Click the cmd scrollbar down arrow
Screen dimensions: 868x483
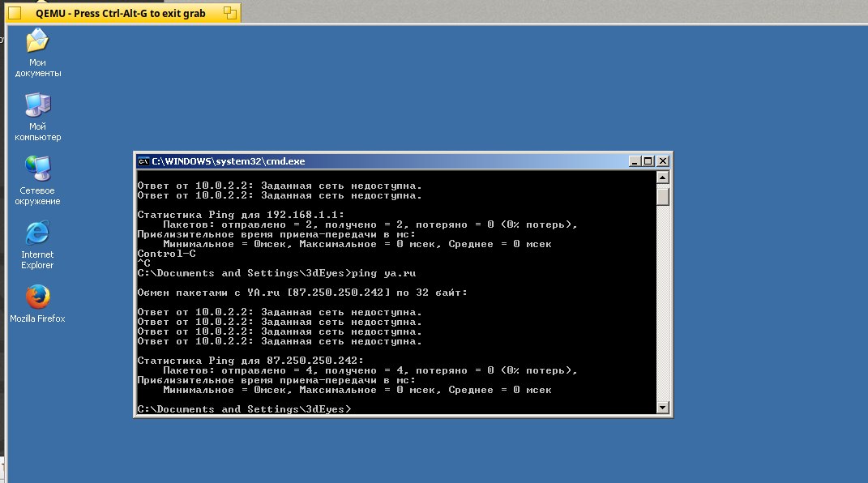point(663,408)
